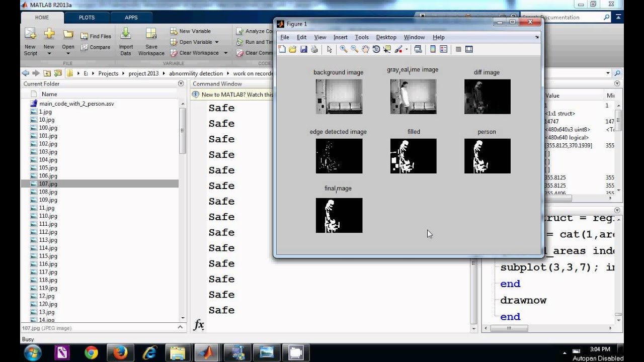Select the Data Cursor tool
The width and height of the screenshot is (644, 362).
(x=387, y=49)
